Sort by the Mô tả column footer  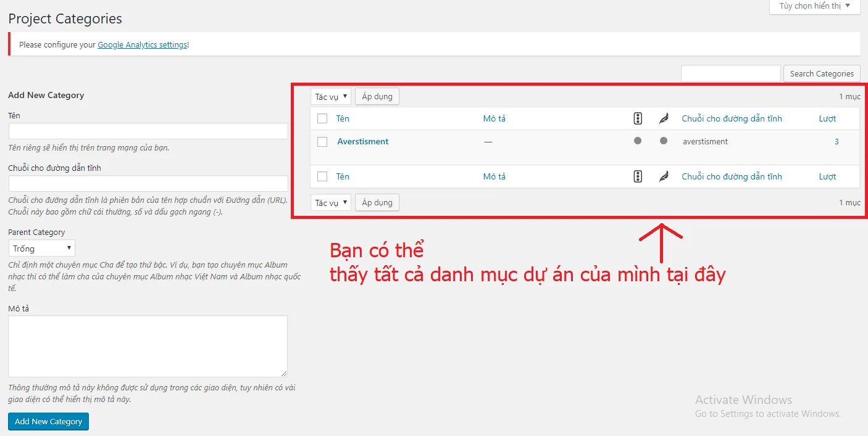pos(494,176)
